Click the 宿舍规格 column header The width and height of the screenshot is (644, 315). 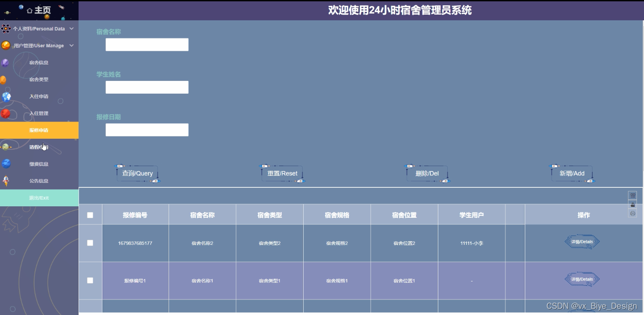point(337,215)
